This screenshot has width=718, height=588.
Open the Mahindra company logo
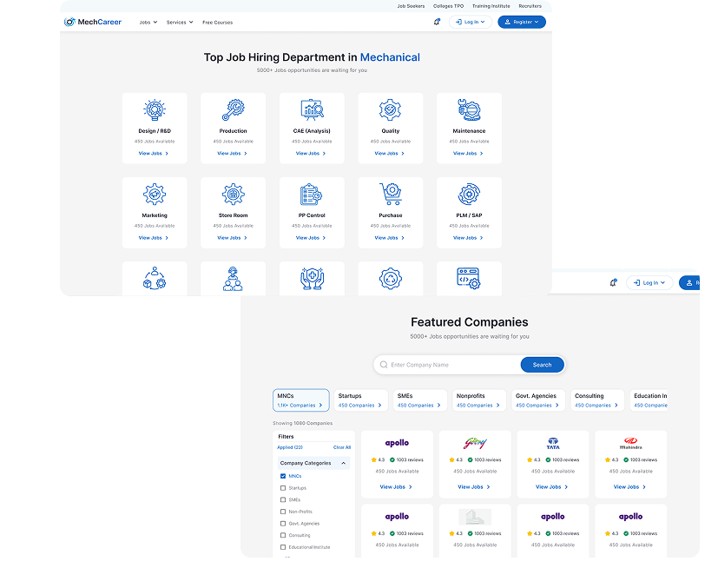(630, 443)
